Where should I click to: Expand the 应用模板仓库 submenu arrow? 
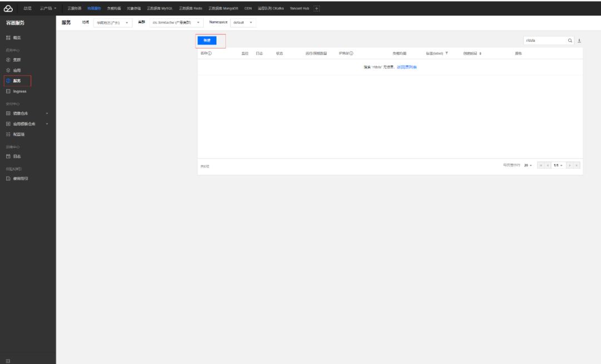[x=47, y=124]
